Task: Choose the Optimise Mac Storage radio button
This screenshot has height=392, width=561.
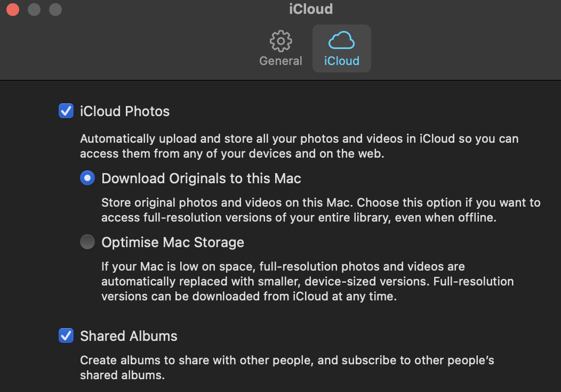Action: tap(87, 242)
